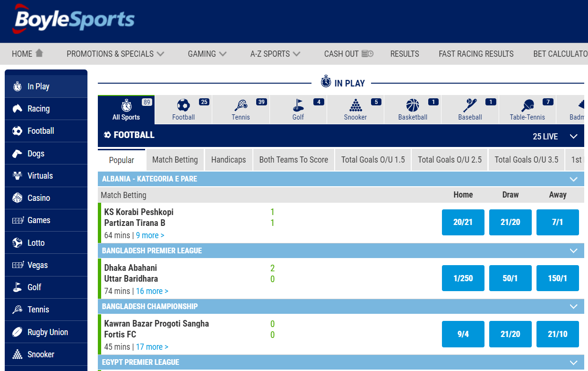Open the Cash Out menu item
Viewport: 588px width, 371px height.
(x=348, y=54)
